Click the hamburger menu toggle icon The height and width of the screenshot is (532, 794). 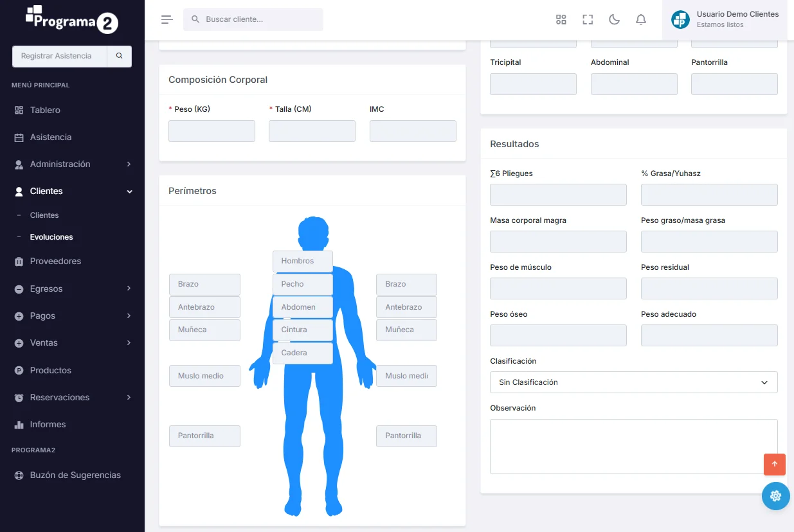tap(167, 19)
